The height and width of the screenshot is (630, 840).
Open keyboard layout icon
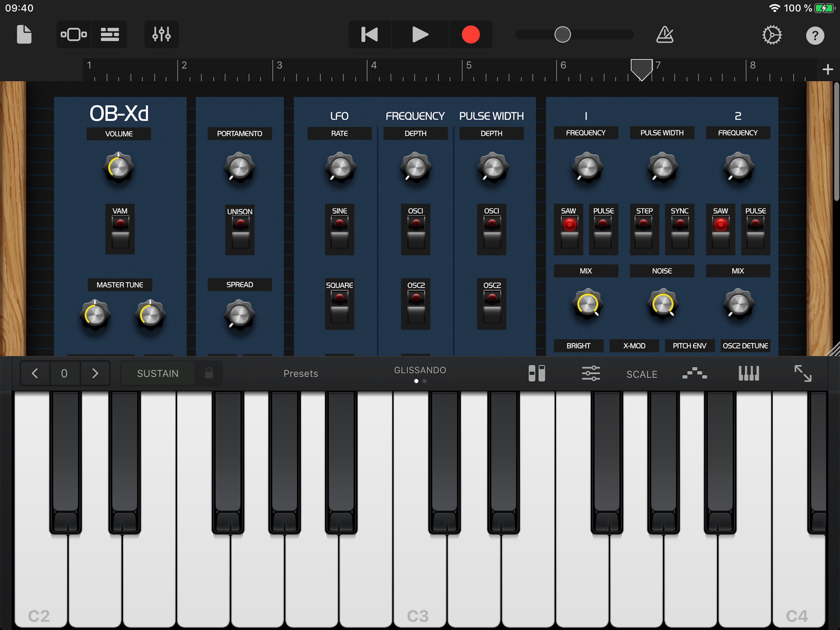tap(748, 373)
